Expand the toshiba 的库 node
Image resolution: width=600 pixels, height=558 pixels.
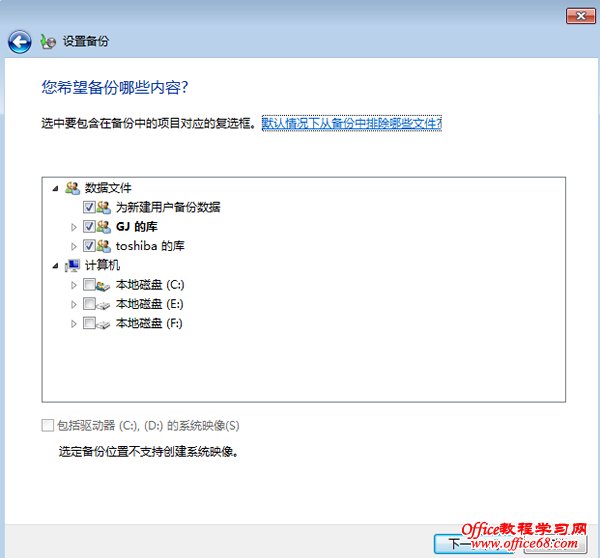point(74,246)
